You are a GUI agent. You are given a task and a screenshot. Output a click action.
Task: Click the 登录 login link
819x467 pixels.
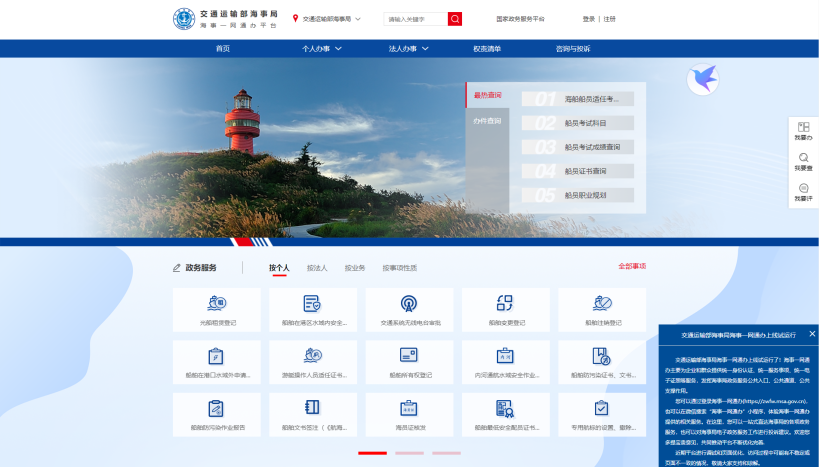tap(588, 19)
